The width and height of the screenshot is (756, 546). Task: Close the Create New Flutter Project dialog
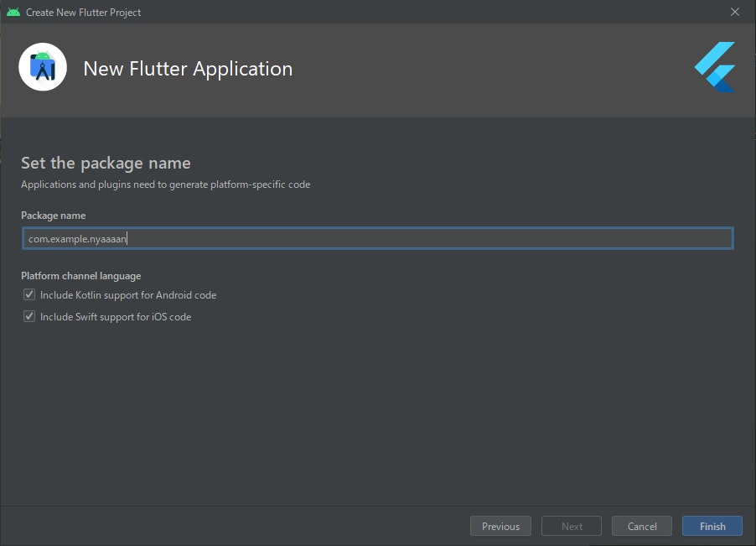tap(735, 12)
